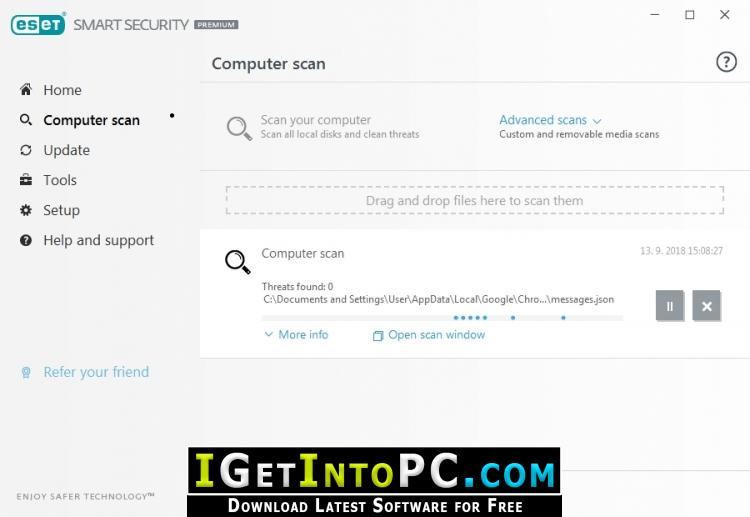Click the Setup gear icon
Viewport: 750px width, 517px height.
(x=26, y=210)
